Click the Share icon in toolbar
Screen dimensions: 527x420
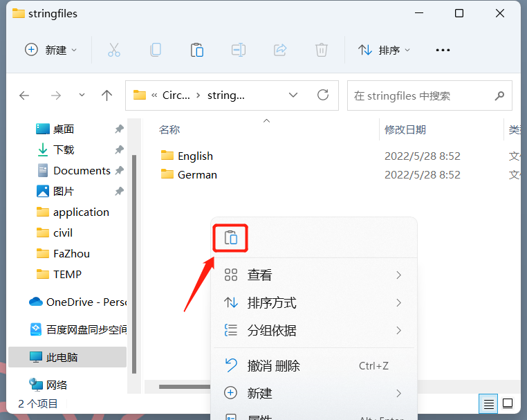coord(280,50)
